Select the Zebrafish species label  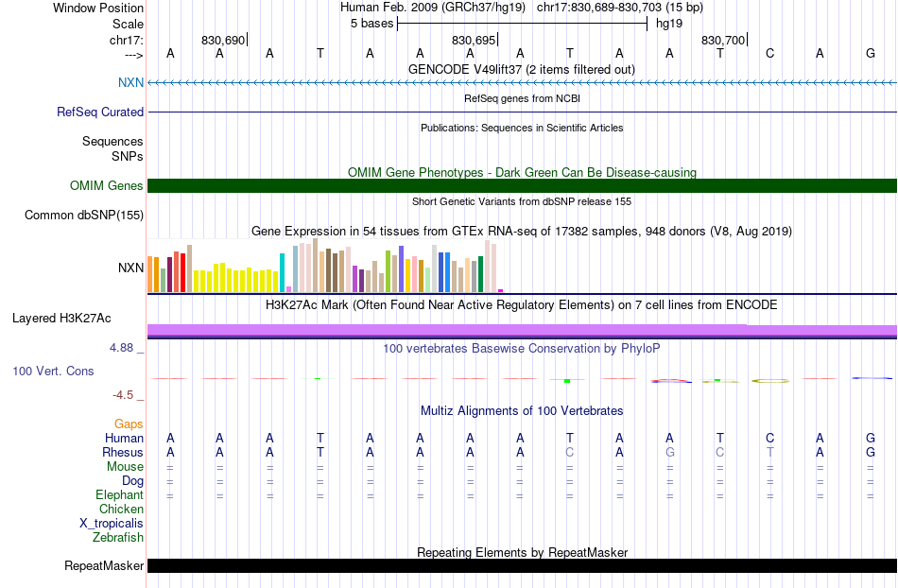[x=118, y=537]
